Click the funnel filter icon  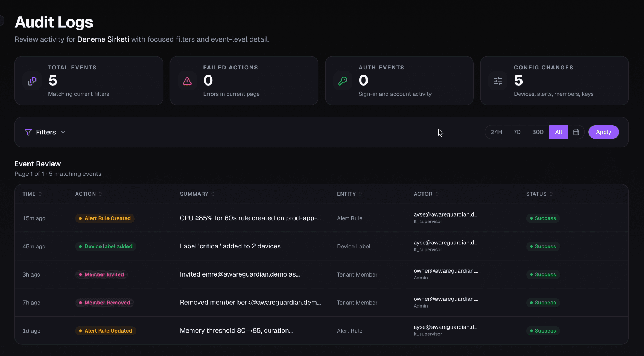(28, 132)
